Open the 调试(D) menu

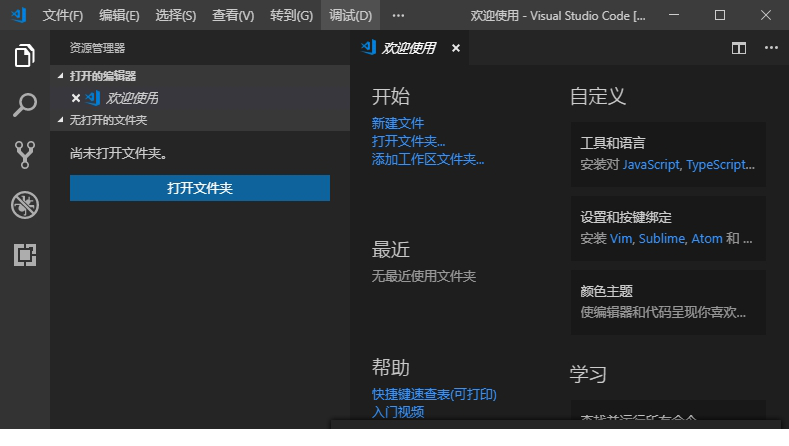tap(350, 16)
